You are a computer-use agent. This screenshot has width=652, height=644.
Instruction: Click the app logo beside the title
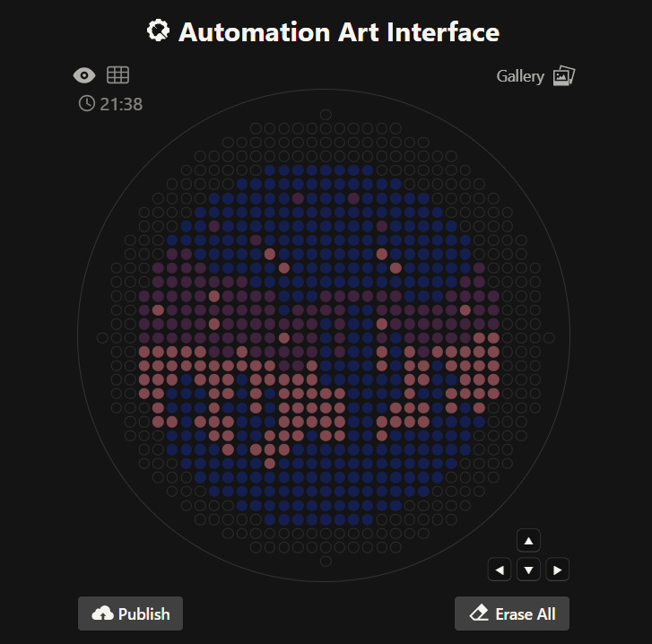[158, 31]
